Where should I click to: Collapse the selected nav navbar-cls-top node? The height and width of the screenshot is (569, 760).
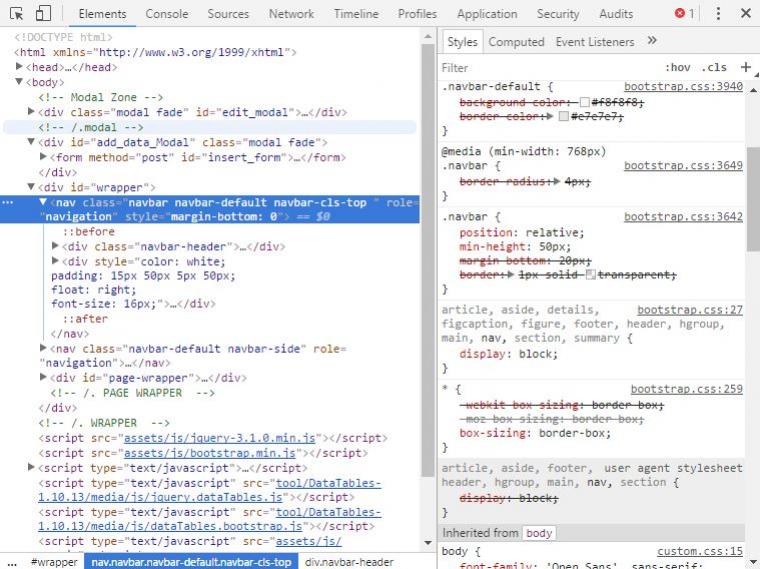tap(43, 202)
